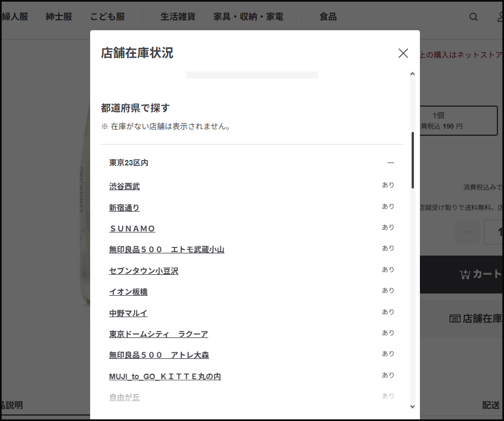Viewport: 504px width, 421px height.
Task: Go to the 紳士服 menu
Action: point(59,17)
